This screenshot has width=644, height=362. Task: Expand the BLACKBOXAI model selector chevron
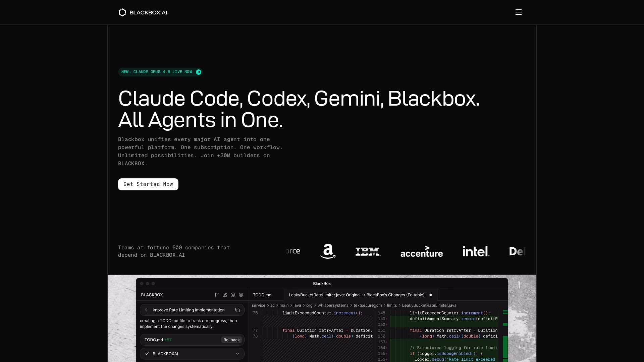(x=238, y=354)
